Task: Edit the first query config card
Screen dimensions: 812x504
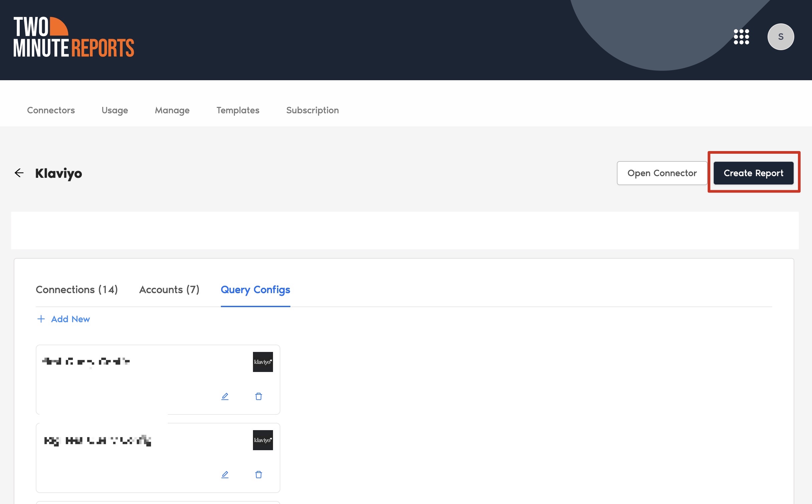Action: [x=225, y=396]
